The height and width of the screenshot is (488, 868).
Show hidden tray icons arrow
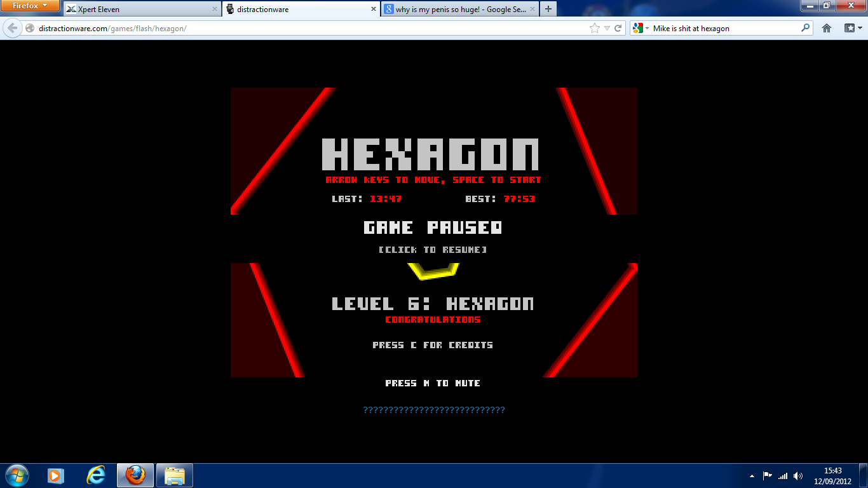click(x=752, y=476)
